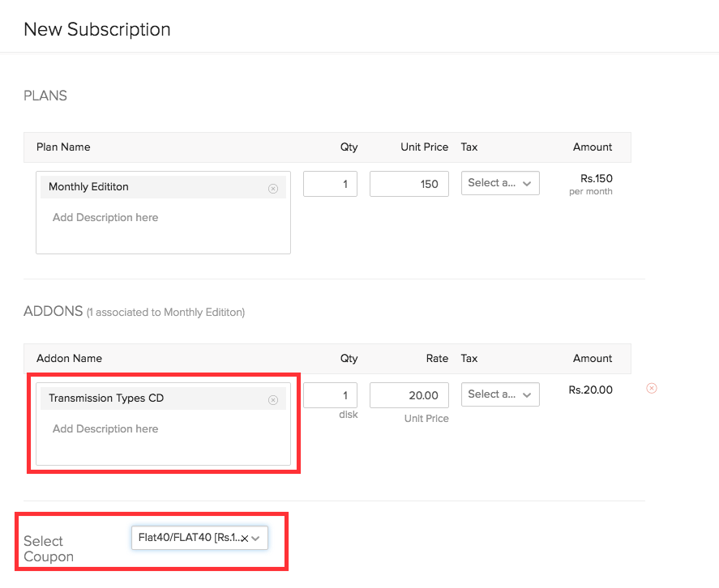The image size is (719, 588).
Task: Open the addon row Tax dropdown
Action: [x=500, y=394]
